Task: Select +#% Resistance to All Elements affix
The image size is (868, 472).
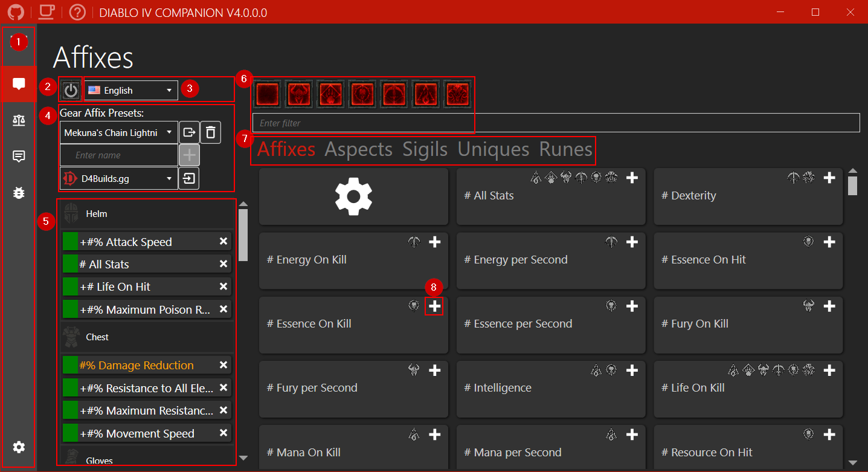Action: click(147, 388)
